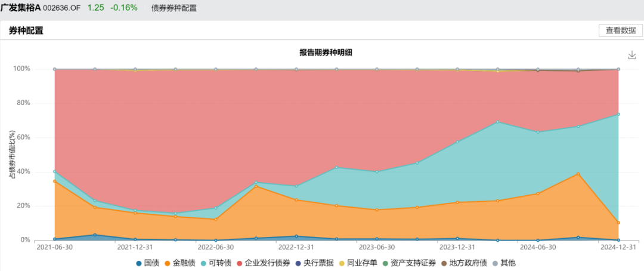The width and height of the screenshot is (644, 271).
Task: Click the 2024-12-31 axis label
Action: 618,247
